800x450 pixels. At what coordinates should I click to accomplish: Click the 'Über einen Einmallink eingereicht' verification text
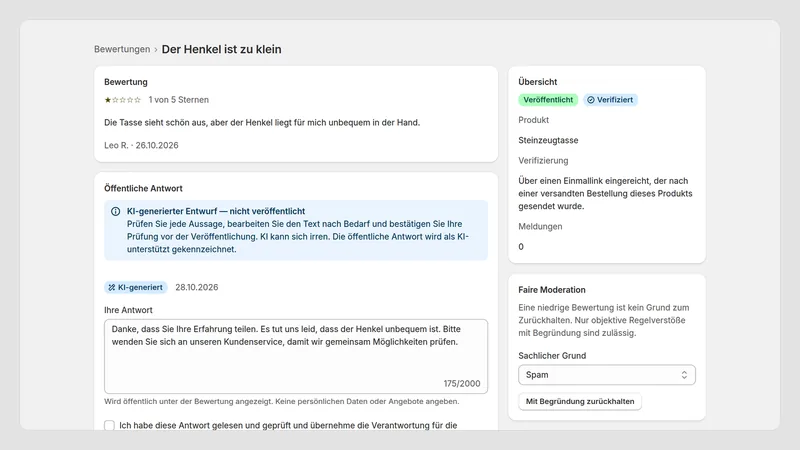click(x=605, y=194)
